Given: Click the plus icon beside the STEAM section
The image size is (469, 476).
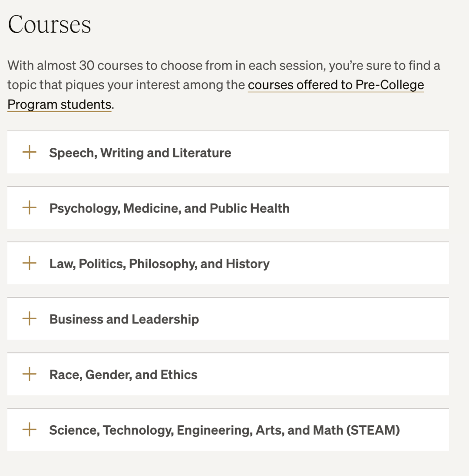Looking at the screenshot, I should (x=29, y=430).
